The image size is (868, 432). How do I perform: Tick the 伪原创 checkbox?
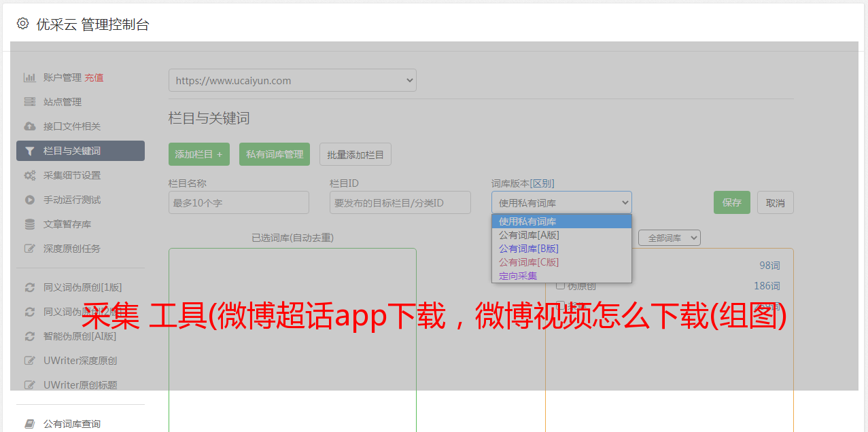561,285
